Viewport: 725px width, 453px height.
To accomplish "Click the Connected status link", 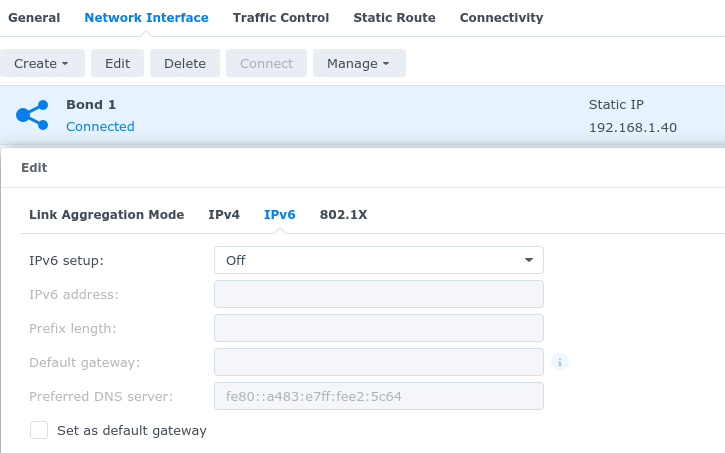I will coord(100,127).
